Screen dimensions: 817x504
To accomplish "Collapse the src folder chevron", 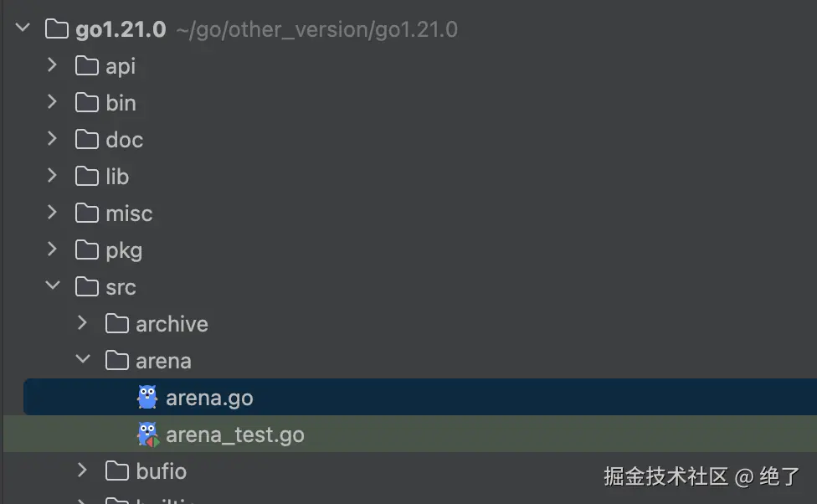I will [x=53, y=287].
